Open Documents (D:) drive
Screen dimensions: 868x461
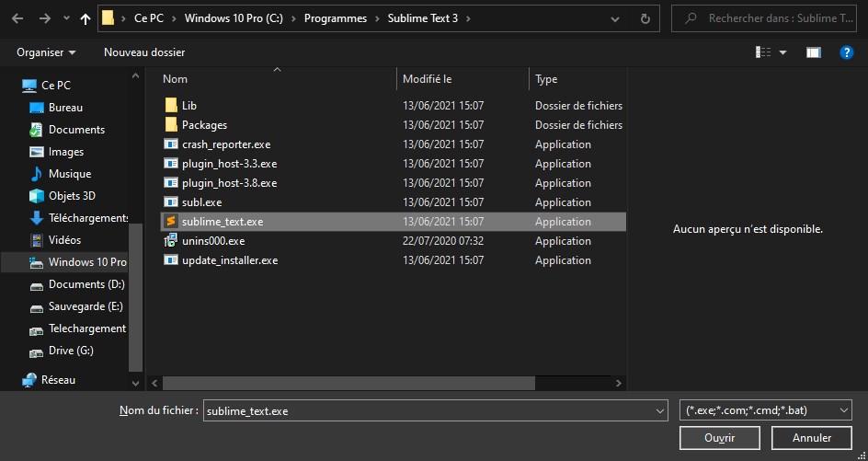[86, 284]
